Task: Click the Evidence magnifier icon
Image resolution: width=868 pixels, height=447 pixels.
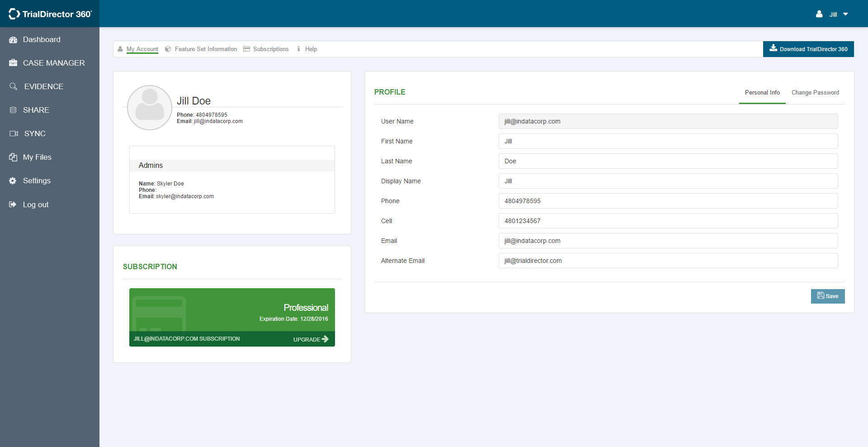Action: (x=14, y=86)
